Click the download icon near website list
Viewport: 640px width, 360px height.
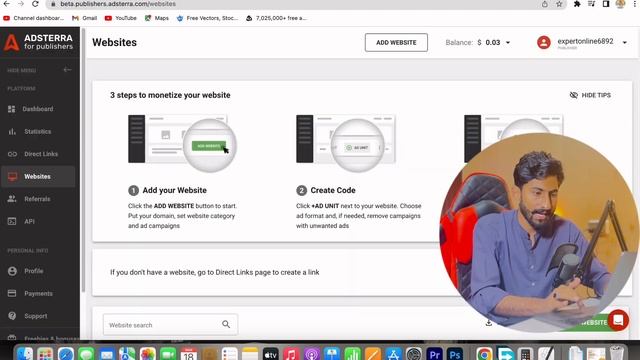[489, 323]
